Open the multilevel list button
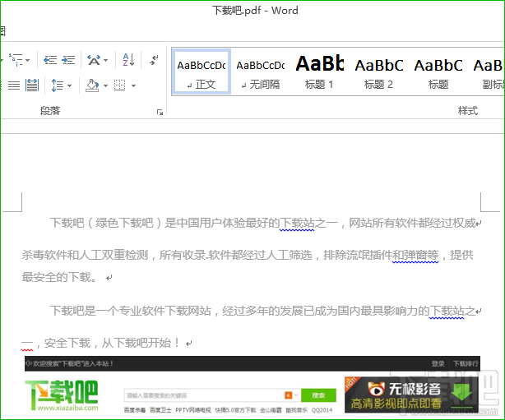The image size is (505, 420). tap(16, 60)
